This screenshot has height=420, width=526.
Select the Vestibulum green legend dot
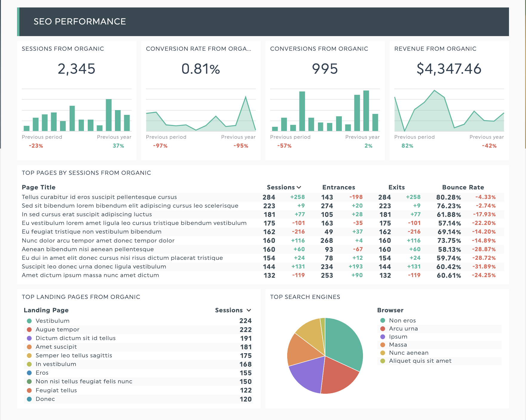pyautogui.click(x=29, y=321)
